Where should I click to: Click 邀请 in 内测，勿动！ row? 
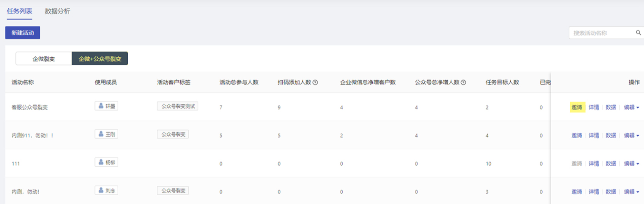pyautogui.click(x=577, y=192)
